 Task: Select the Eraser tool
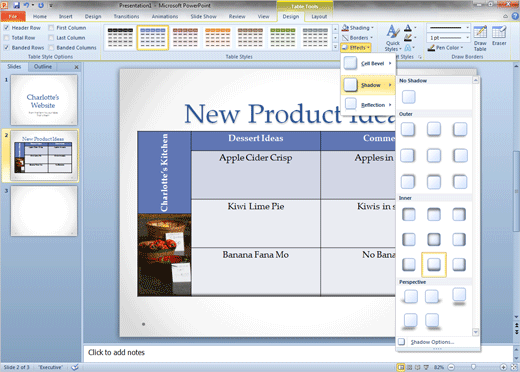[499, 35]
